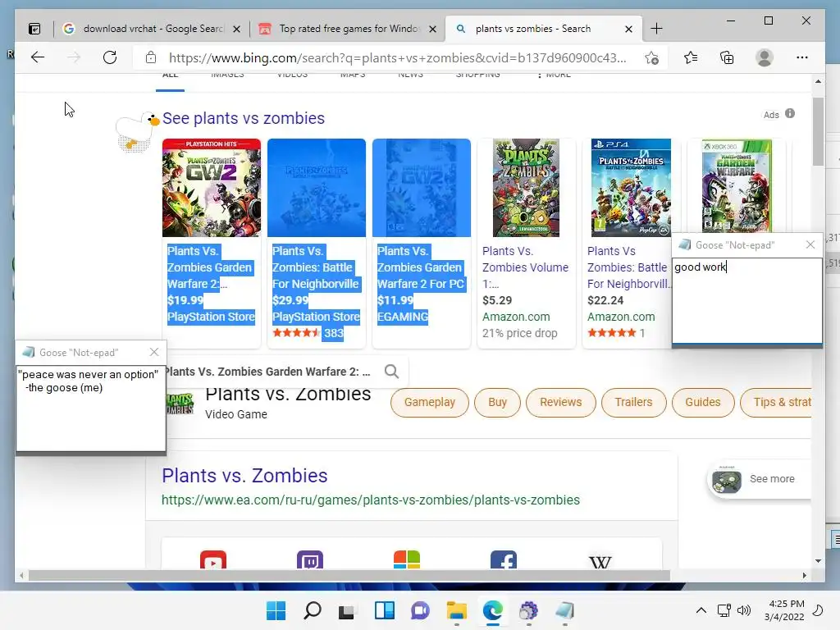Show hidden tray icons chevron

click(x=701, y=610)
